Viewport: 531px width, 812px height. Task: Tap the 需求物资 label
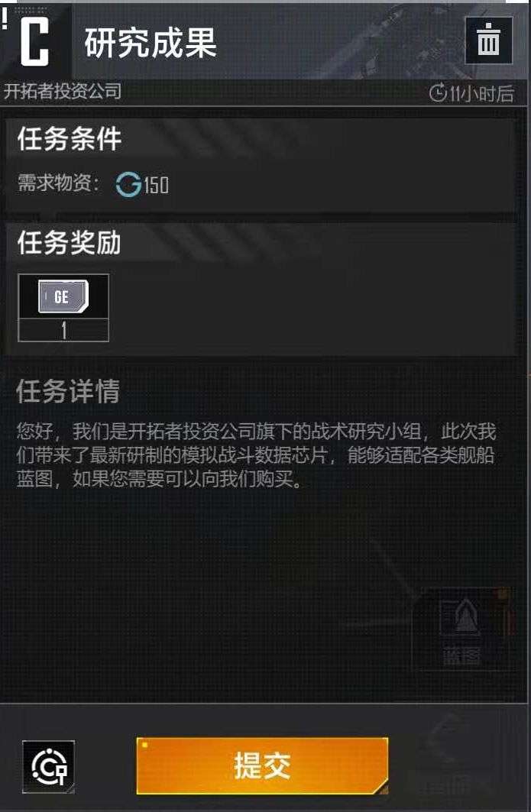[59, 183]
